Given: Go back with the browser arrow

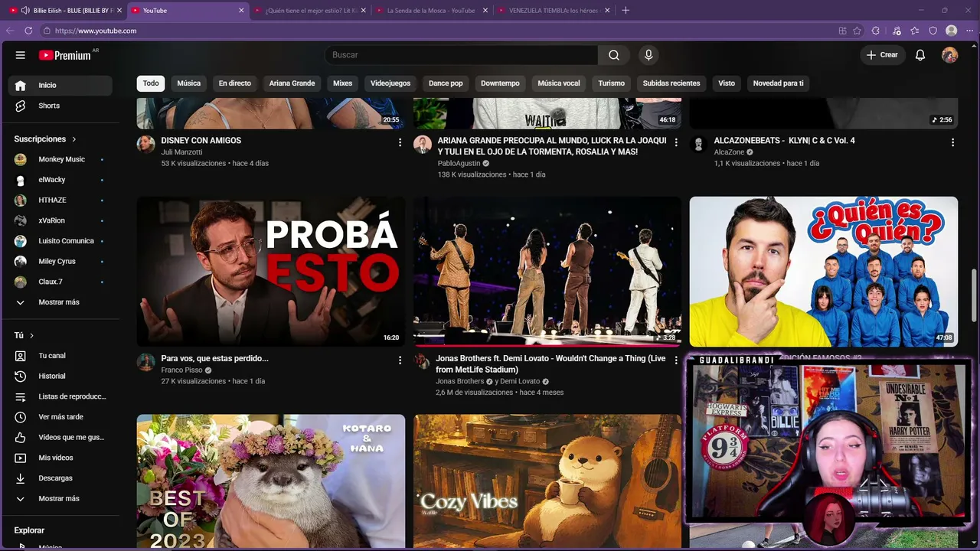Looking at the screenshot, I should coord(10,31).
